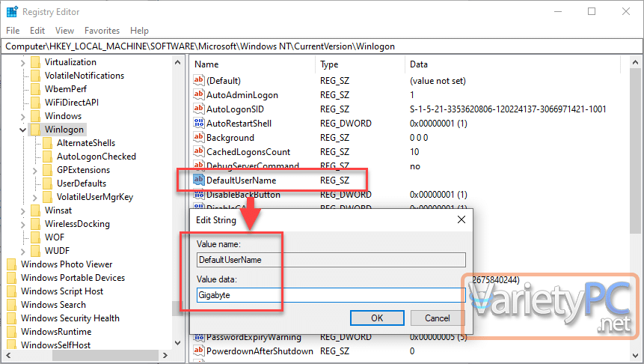Select the PowerdownAfterShutdown value icon
Screen dimensions: 644x364
(x=199, y=351)
